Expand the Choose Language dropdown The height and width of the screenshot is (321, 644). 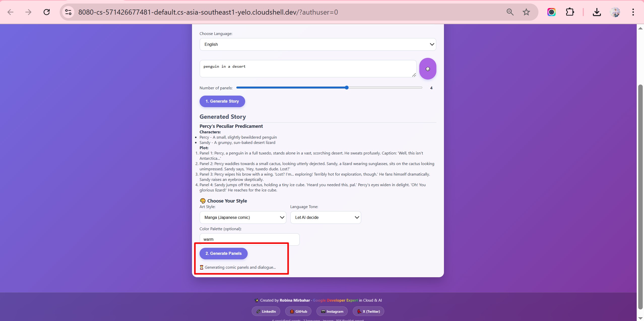[x=318, y=44]
